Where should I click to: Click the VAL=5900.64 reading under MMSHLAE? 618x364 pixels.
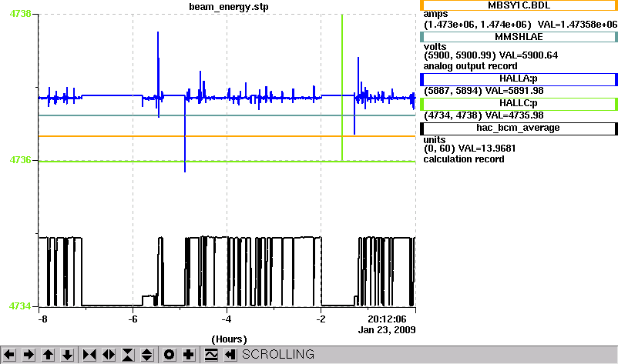tap(529, 55)
